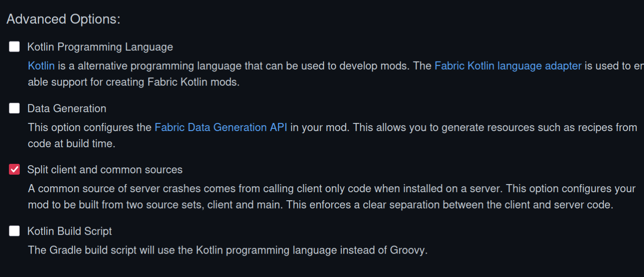Click the Data Generation option label
644x277 pixels.
click(x=67, y=109)
